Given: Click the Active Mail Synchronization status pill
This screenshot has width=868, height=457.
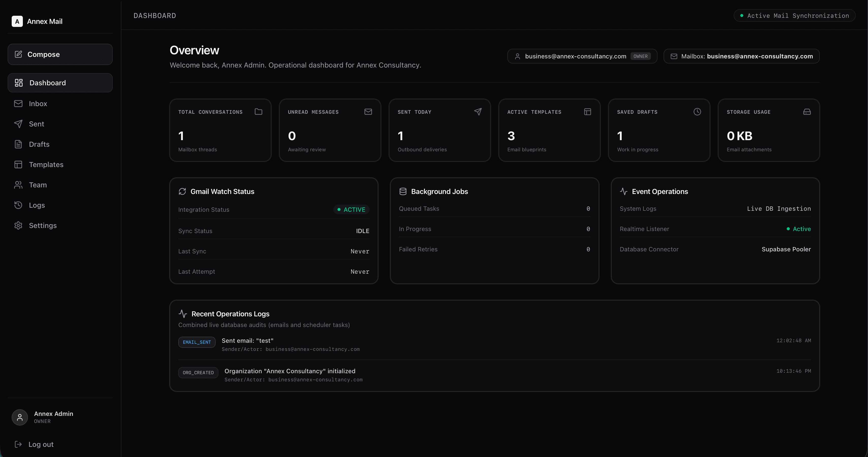Looking at the screenshot, I should [795, 15].
